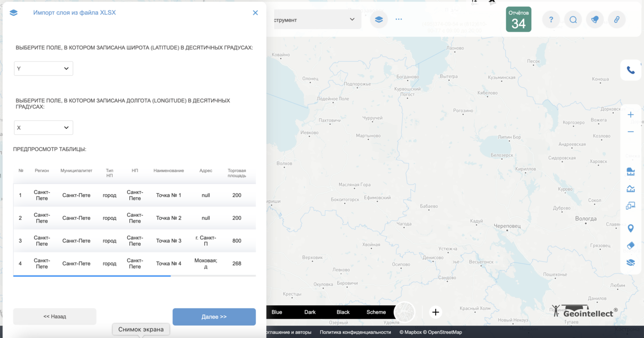This screenshot has width=644, height=338.
Task: Open the longitude field dropdown showing X
Action: coord(43,127)
